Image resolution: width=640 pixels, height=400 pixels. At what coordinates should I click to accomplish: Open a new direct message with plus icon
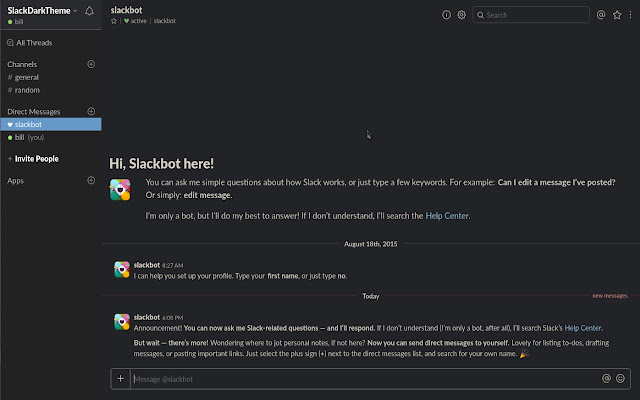pos(91,111)
